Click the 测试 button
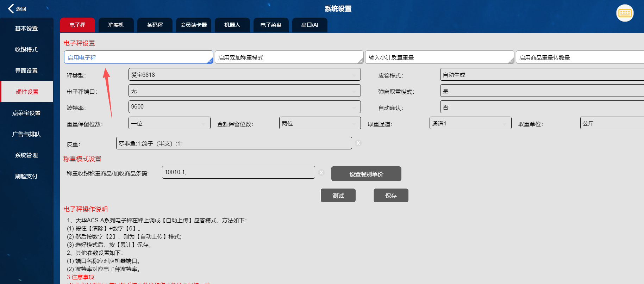The image size is (644, 284). coord(338,196)
